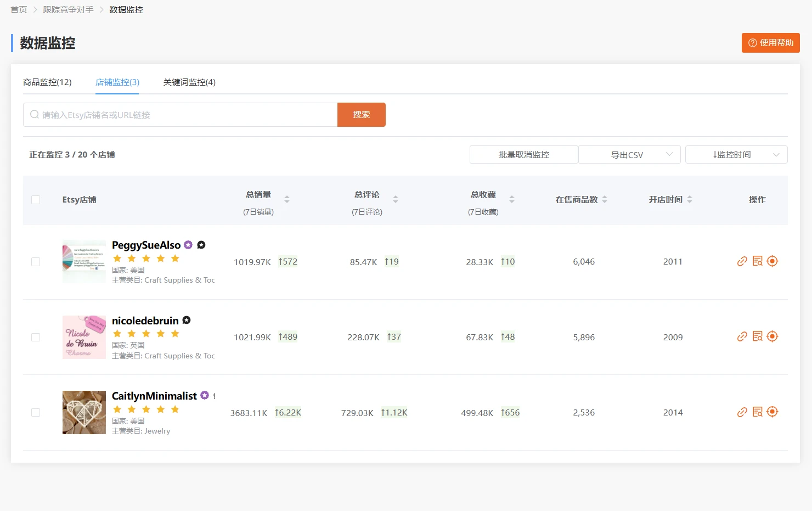Switch to the 关键词监控(4) tab
The width and height of the screenshot is (812, 511).
[188, 82]
